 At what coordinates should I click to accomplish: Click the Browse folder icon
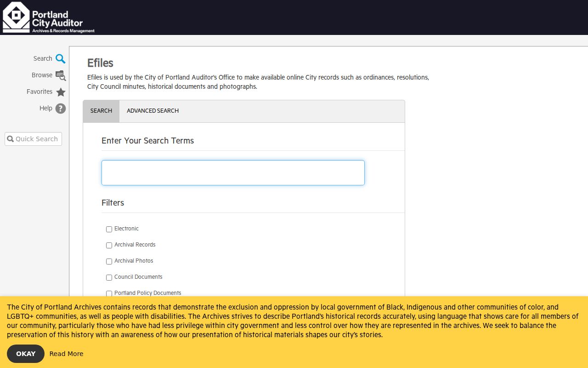coord(61,75)
